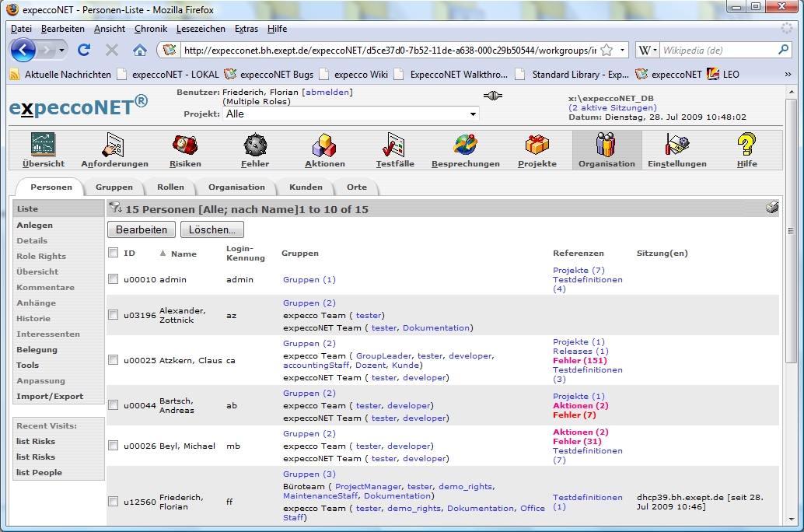Check the box for Bartsch, Andreas
The width and height of the screenshot is (804, 532).
tap(114, 405)
